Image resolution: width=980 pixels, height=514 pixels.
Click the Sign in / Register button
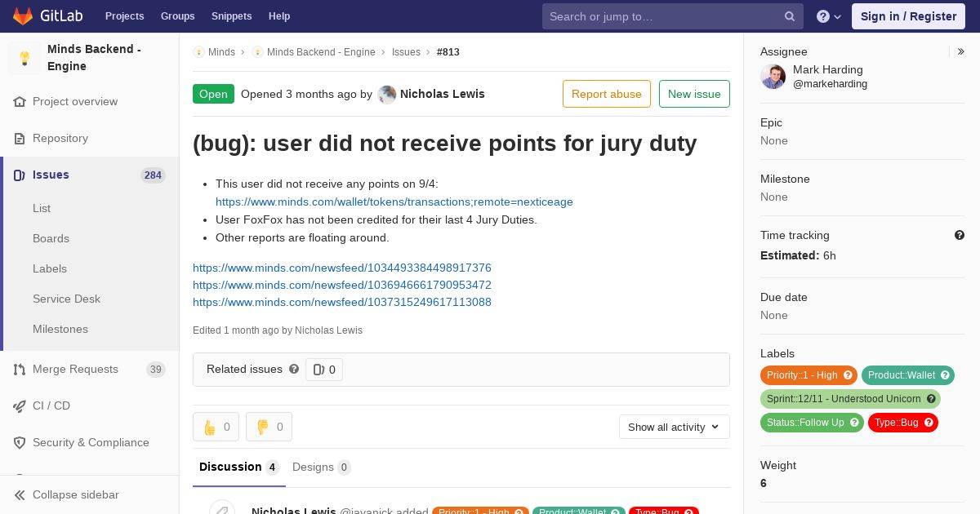click(908, 16)
